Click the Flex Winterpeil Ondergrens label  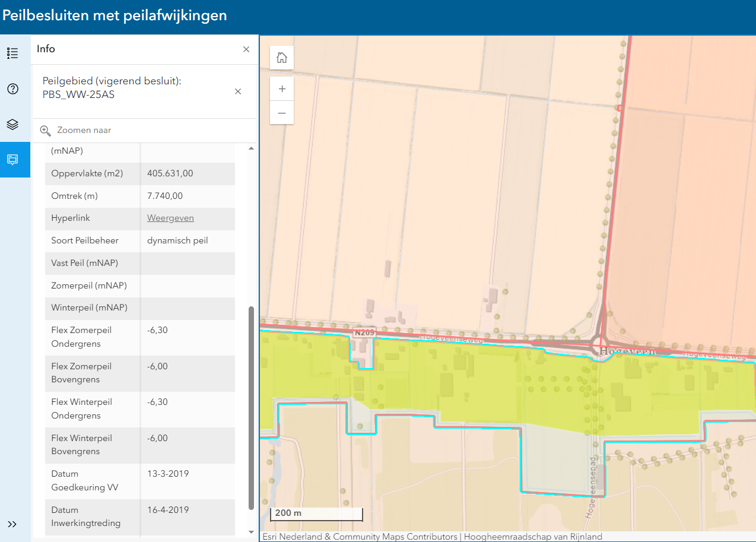81,409
